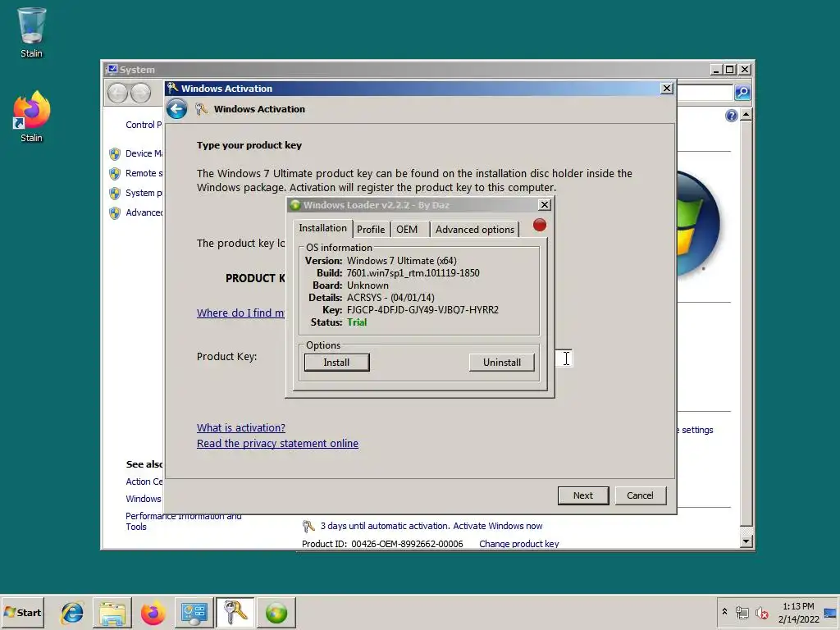840x630 pixels.
Task: Open the clock showing 1:13 PM
Action: (x=798, y=612)
